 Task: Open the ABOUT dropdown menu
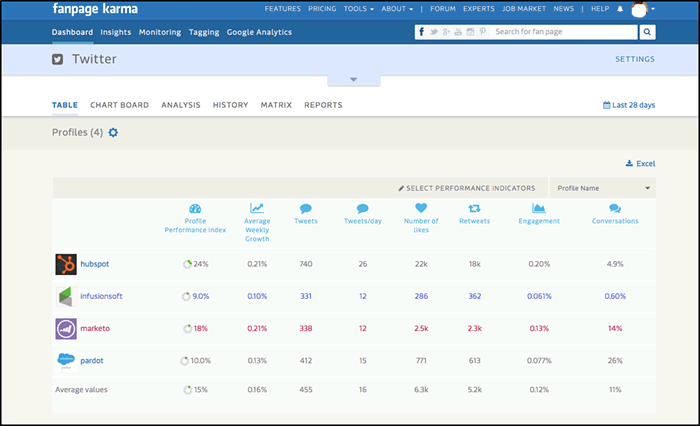tap(397, 9)
